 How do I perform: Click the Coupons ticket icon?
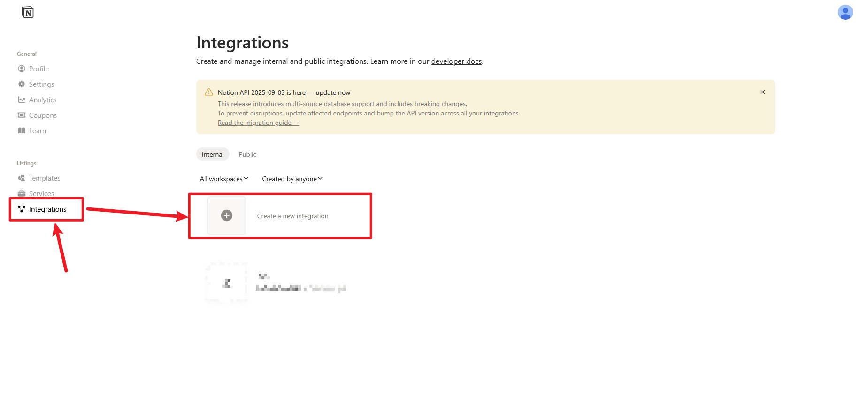tap(22, 115)
